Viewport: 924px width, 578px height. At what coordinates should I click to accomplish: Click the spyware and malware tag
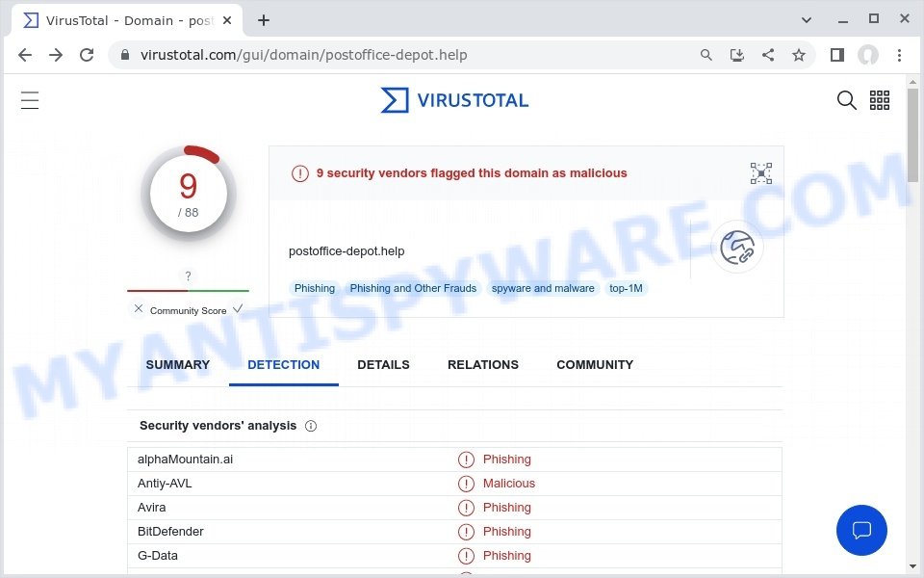click(543, 288)
